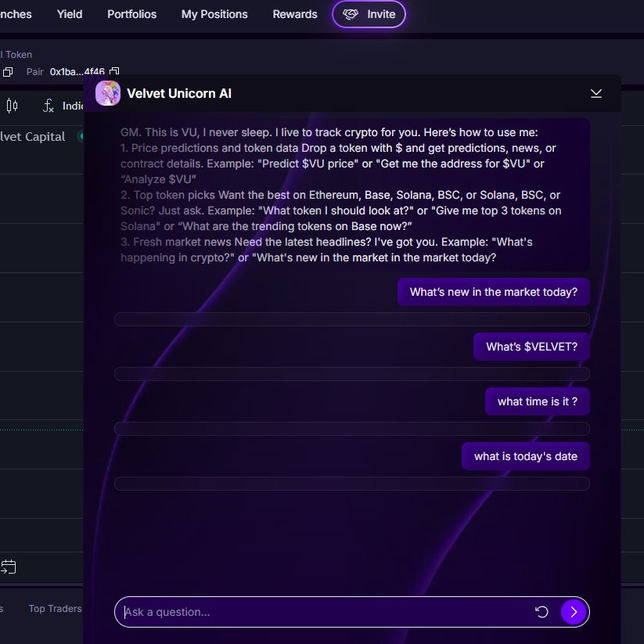Switch to My Positions
The width and height of the screenshot is (644, 644).
214,14
